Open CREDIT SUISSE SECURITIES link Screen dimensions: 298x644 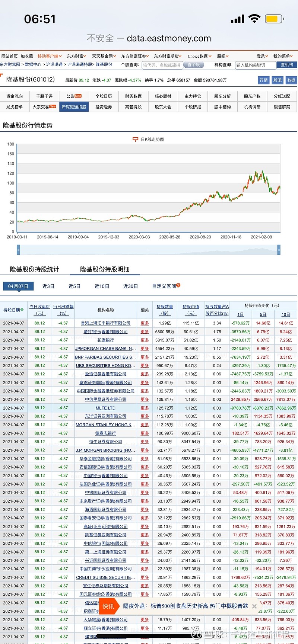point(105,577)
